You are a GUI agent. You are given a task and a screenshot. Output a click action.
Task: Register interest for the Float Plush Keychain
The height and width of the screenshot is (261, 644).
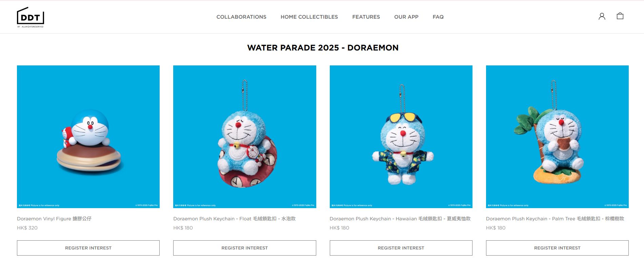tap(244, 248)
